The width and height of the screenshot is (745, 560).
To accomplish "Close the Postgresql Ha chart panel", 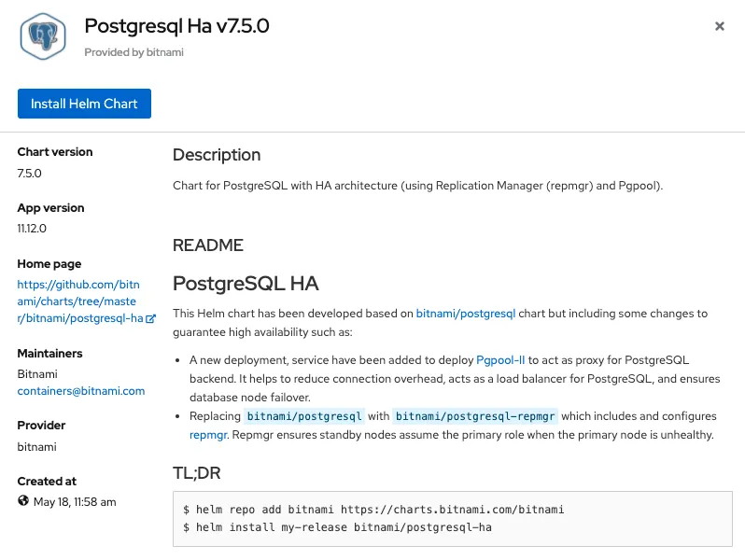I will tap(719, 27).
